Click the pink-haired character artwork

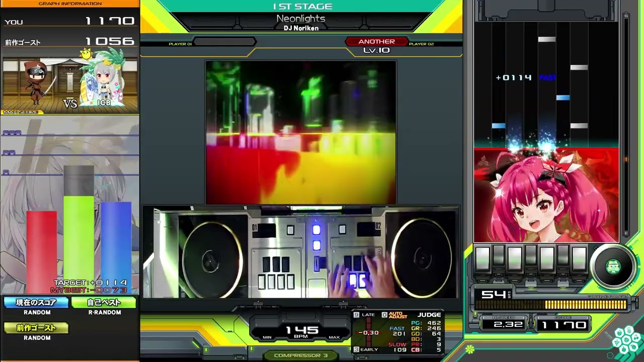(x=546, y=195)
